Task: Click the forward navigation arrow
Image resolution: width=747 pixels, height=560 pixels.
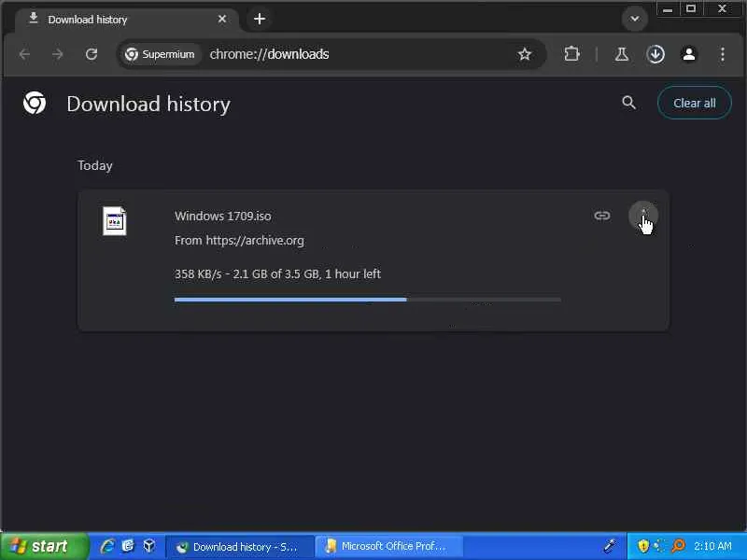Action: click(58, 54)
